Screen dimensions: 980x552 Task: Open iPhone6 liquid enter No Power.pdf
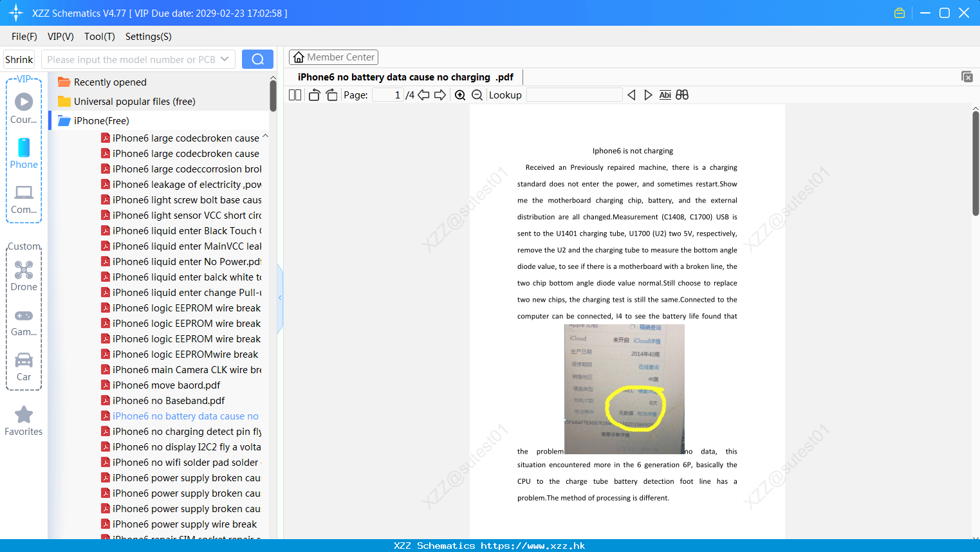[181, 262]
